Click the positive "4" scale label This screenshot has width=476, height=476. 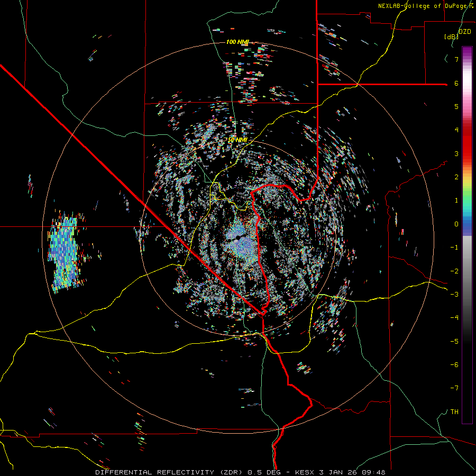[x=456, y=130]
